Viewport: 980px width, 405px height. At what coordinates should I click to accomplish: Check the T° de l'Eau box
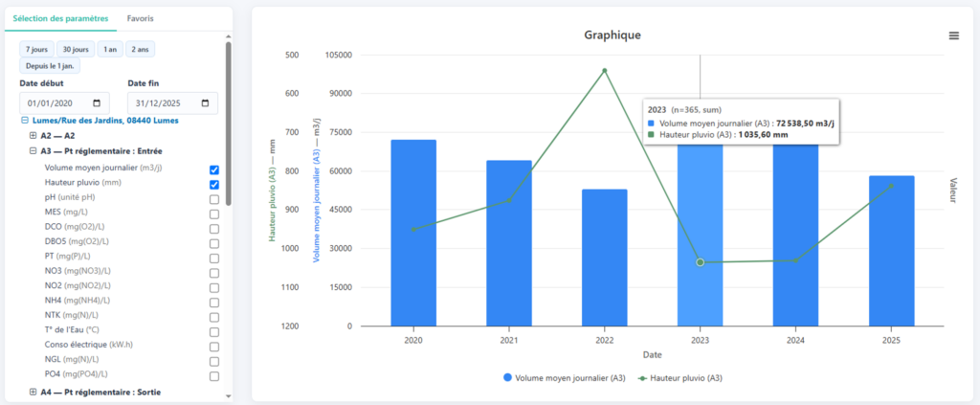click(214, 332)
